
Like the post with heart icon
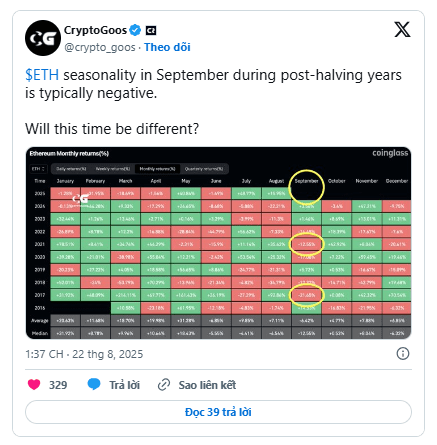[x=34, y=384]
